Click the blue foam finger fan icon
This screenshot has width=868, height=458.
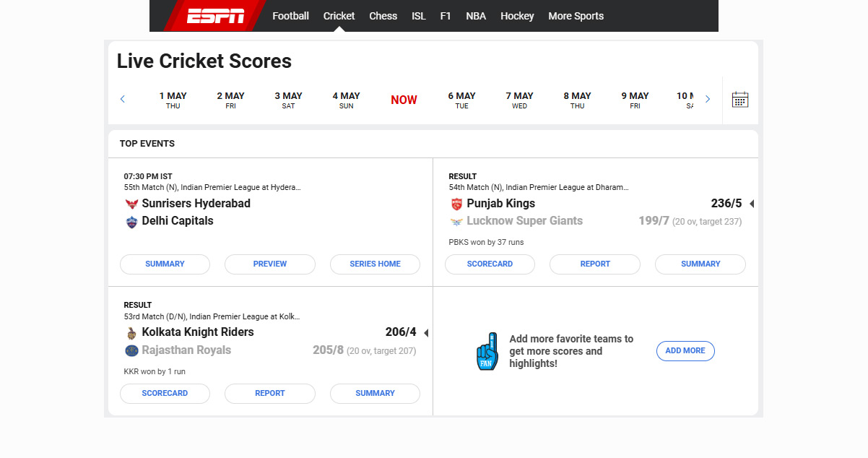tap(487, 352)
